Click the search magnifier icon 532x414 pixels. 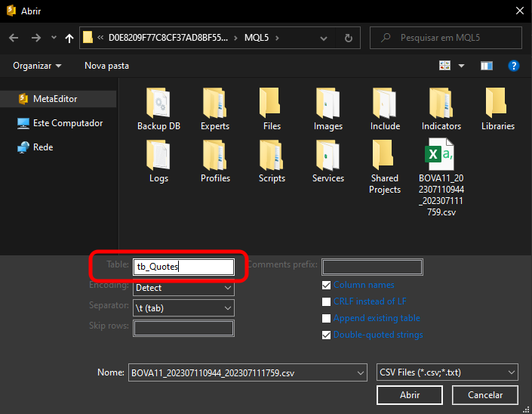pyautogui.click(x=386, y=38)
